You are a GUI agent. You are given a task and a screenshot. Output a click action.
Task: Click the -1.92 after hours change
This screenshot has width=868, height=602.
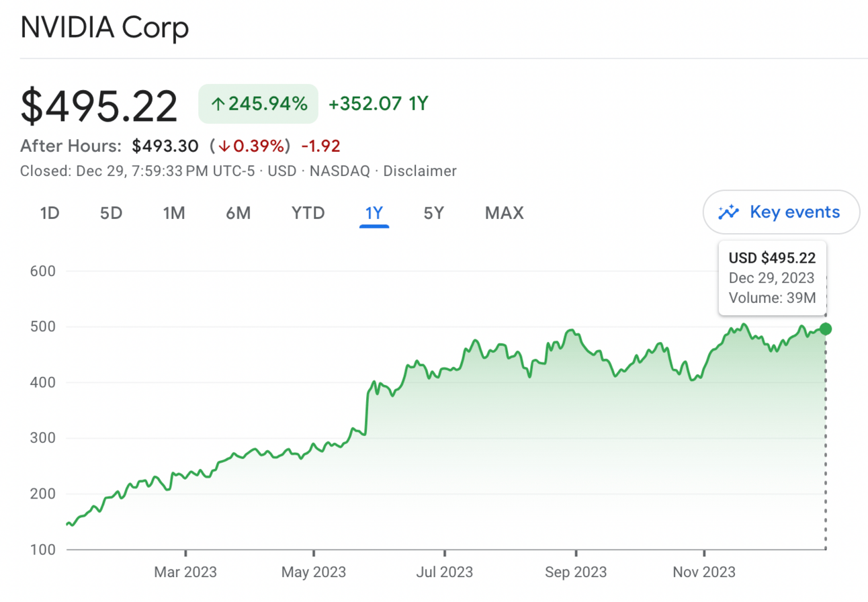pos(321,146)
